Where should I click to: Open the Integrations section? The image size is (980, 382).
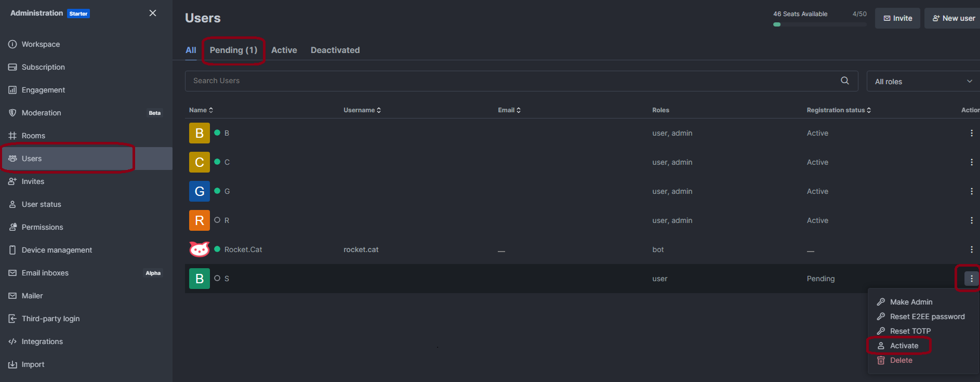[42, 341]
